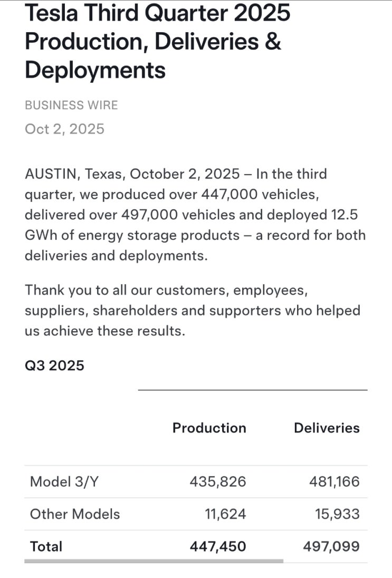Select the Production column header
392x578 pixels.
pyautogui.click(x=209, y=428)
